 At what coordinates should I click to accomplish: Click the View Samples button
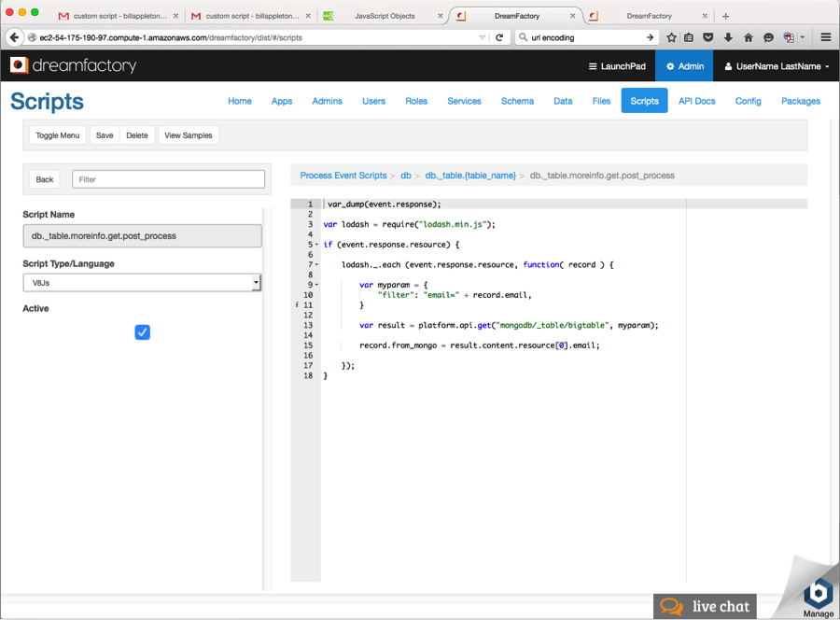pyautogui.click(x=188, y=134)
